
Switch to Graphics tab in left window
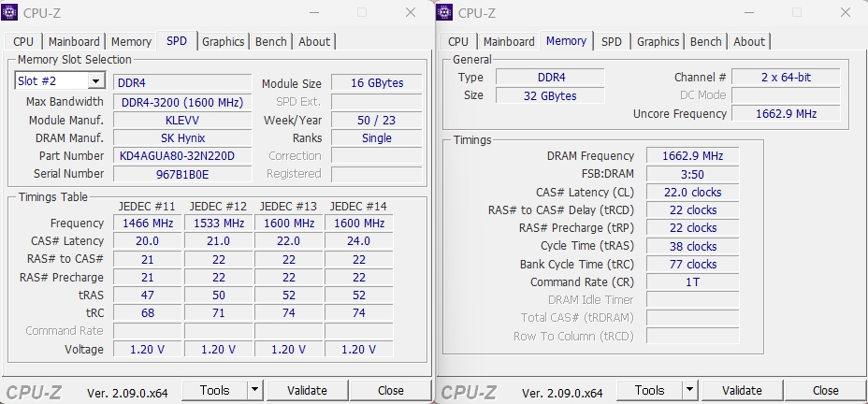tap(224, 42)
